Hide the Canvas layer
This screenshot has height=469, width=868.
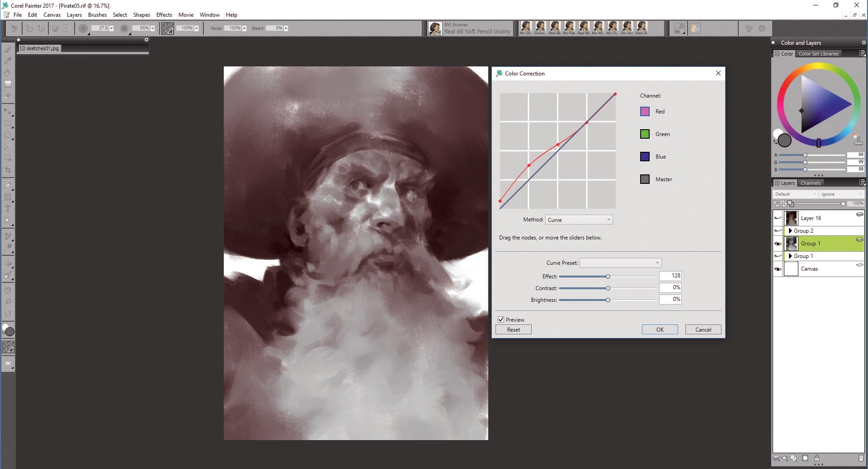[778, 269]
